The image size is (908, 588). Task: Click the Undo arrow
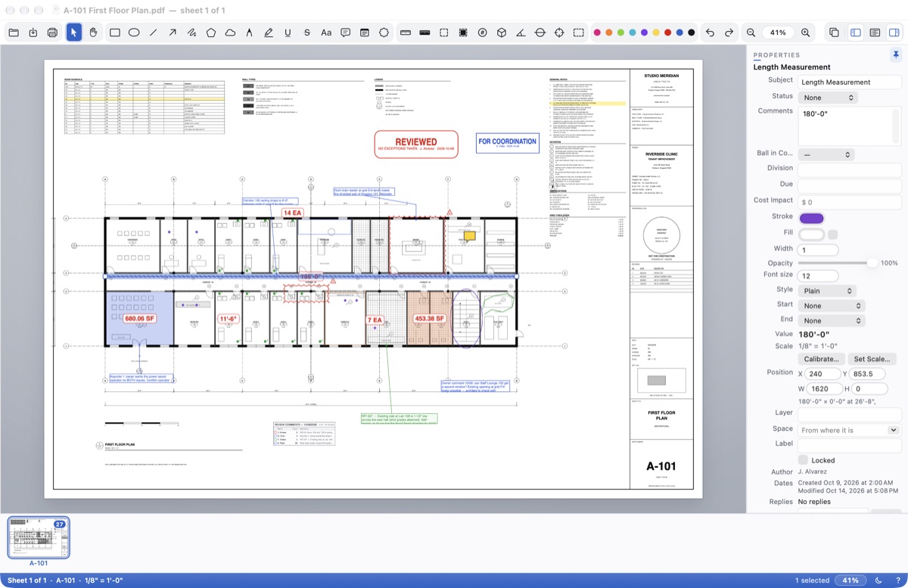pyautogui.click(x=710, y=33)
